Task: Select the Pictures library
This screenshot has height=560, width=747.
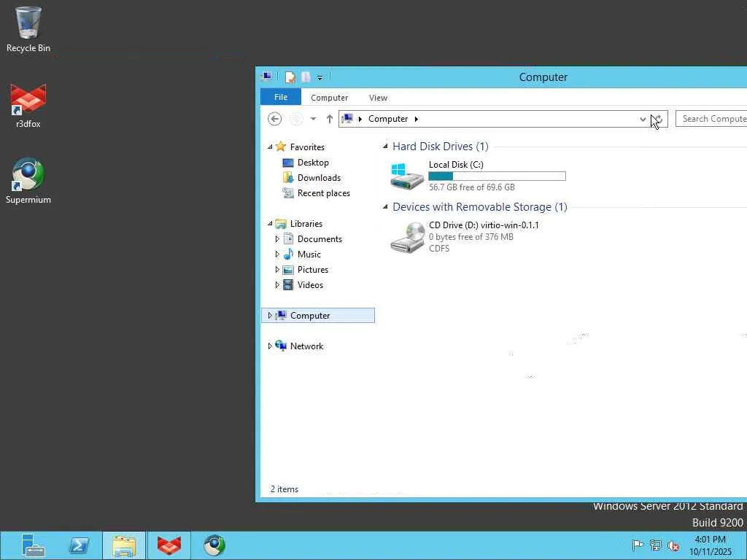Action: 312,270
